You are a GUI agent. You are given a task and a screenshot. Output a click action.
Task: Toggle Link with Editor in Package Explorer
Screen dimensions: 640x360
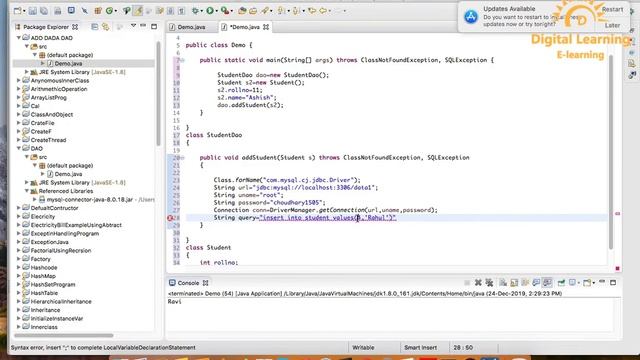tap(106, 27)
